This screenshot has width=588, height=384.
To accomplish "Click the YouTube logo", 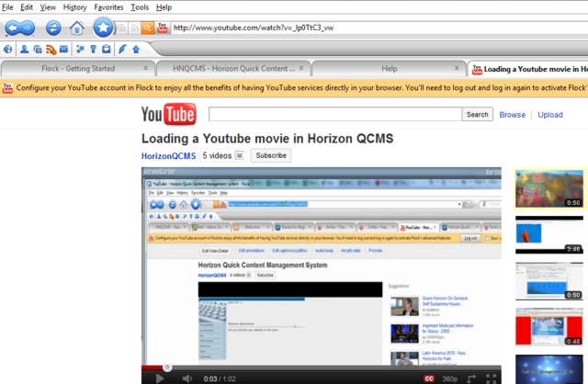I will tap(169, 114).
